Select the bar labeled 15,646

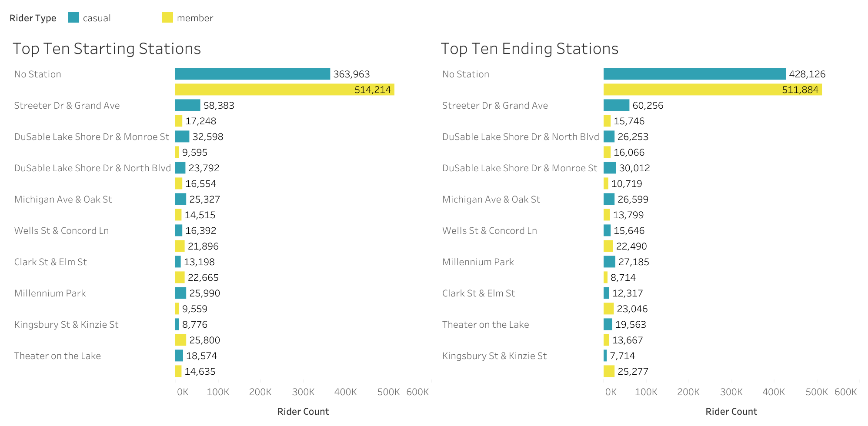click(607, 230)
